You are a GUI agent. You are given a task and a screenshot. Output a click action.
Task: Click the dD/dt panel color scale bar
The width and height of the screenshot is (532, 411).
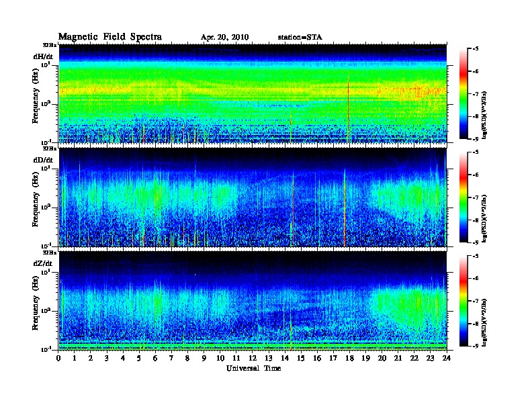point(463,197)
